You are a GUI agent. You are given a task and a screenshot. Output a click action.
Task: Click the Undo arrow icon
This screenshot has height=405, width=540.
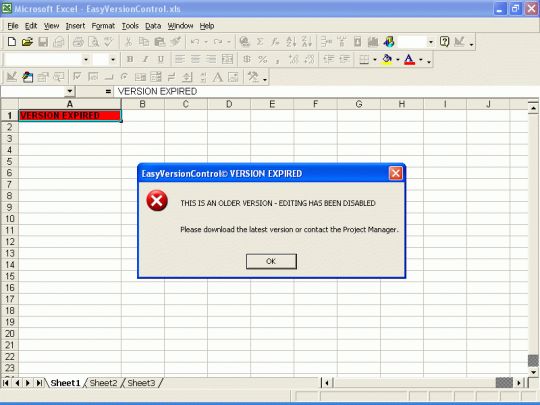[195, 42]
